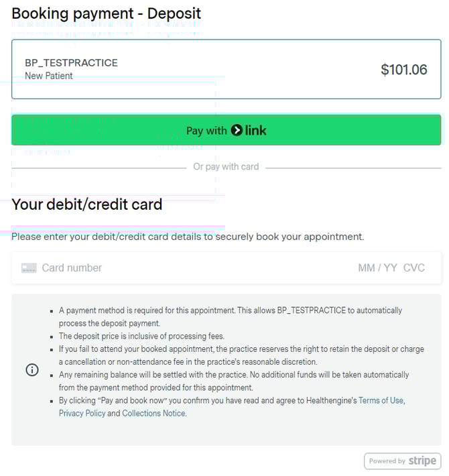Select the BP_TESTPRACTICE booking summary card
Screen dimensions: 449x476
[226, 69]
